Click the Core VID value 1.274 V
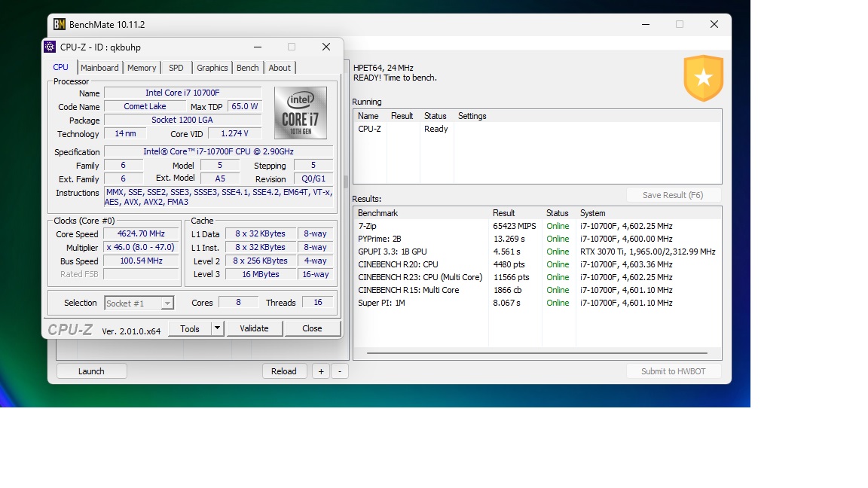Image resolution: width=868 pixels, height=488 pixels. (235, 133)
